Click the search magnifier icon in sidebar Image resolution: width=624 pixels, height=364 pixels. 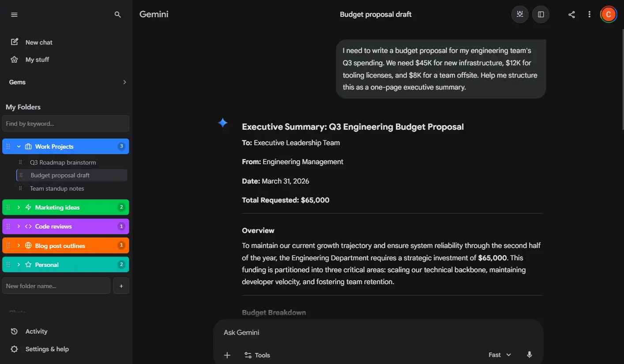(117, 15)
